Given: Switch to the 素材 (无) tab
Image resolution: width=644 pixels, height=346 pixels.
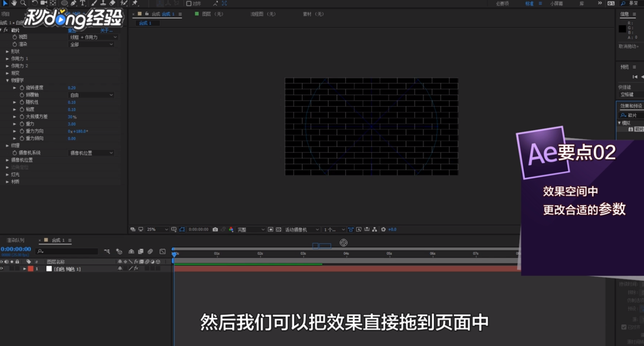Looking at the screenshot, I should pos(313,14).
